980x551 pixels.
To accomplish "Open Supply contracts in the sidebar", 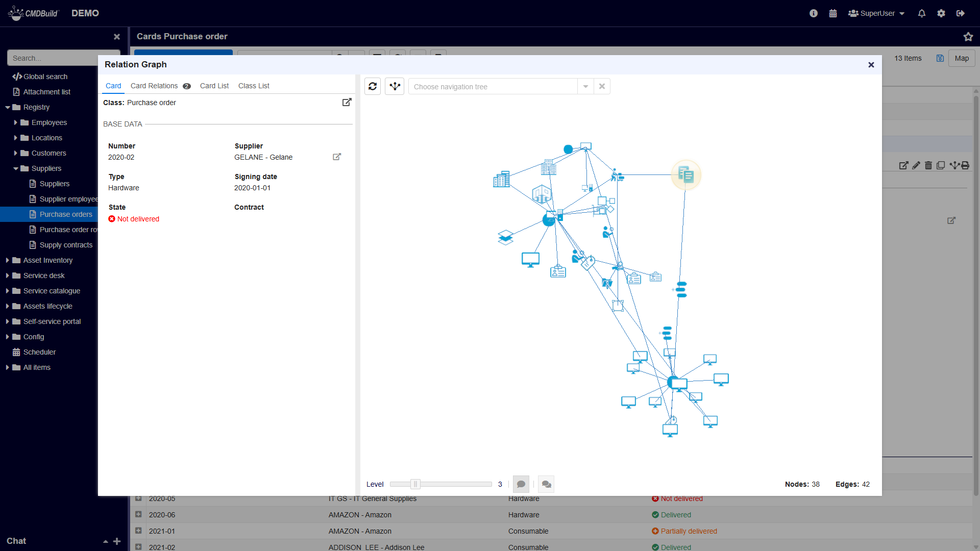I will [x=66, y=245].
